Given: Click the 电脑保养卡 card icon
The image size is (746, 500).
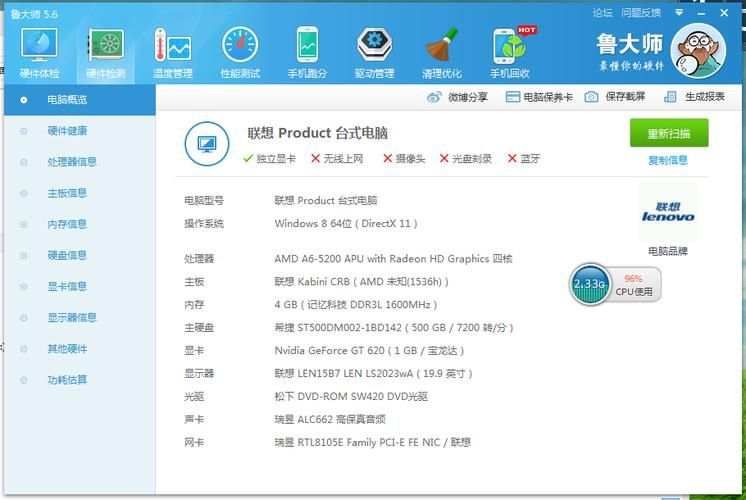Looking at the screenshot, I should (x=512, y=97).
